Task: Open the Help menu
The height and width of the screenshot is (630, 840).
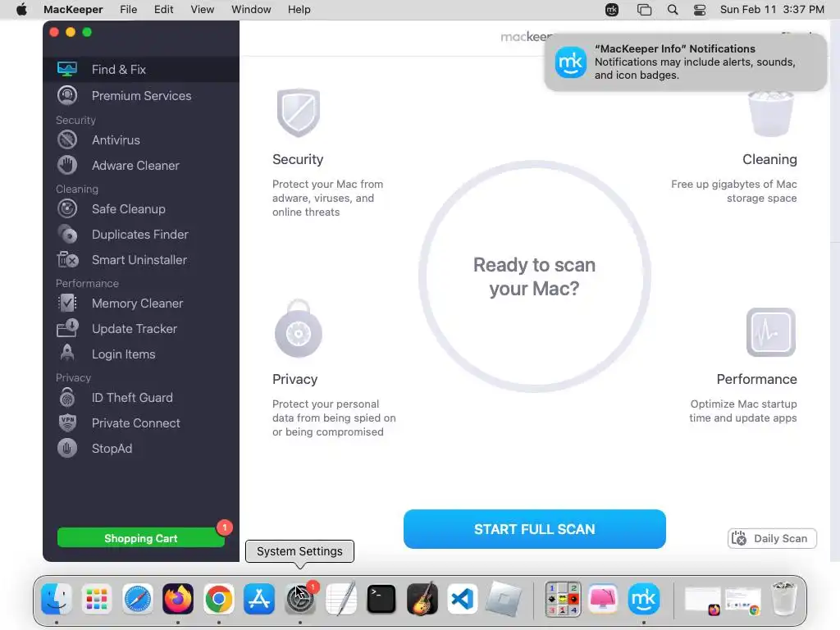Action: pyautogui.click(x=299, y=10)
